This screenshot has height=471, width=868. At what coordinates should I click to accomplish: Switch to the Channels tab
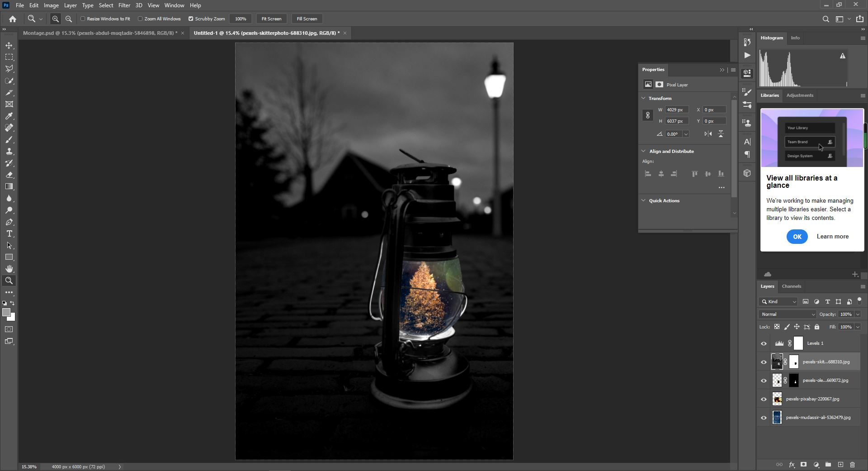tap(791, 286)
